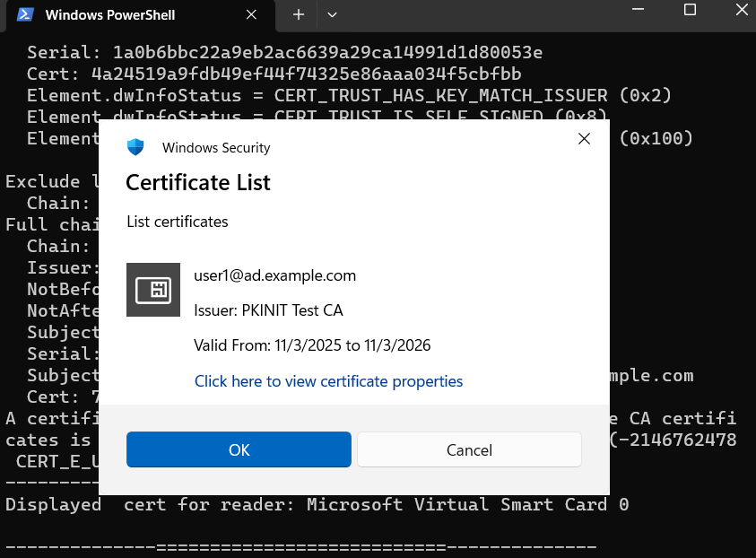
Task: Close the Windows Security dialog
Action: [x=584, y=139]
